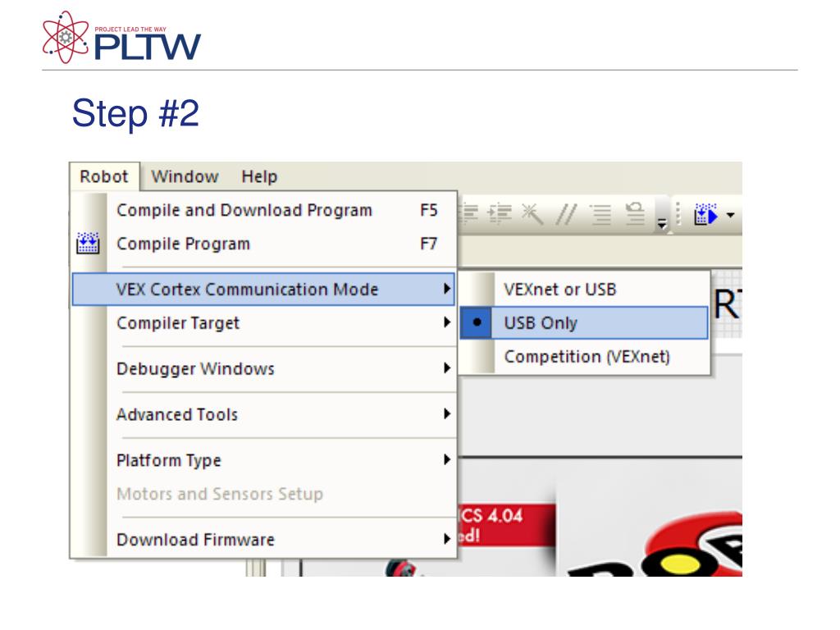
Task: Click the decrease indent toolbar icon
Action: [470, 214]
